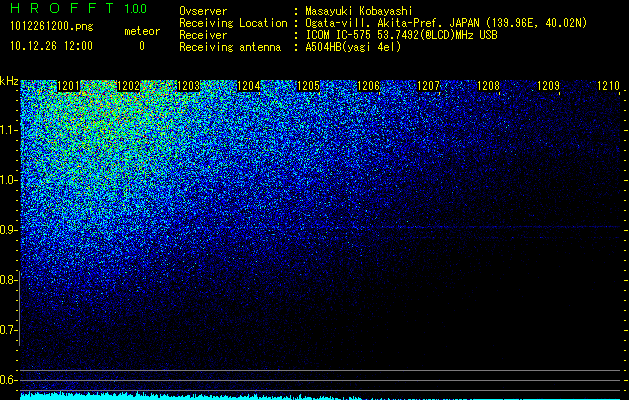Click the 1.0 kHz frequency label
The image size is (629, 400).
pyautogui.click(x=8, y=180)
